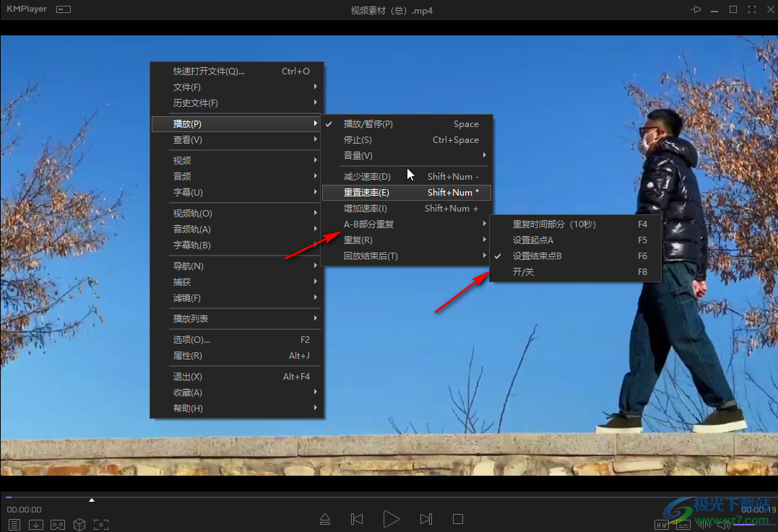This screenshot has height=532, width=778.
Task: Start playback with the play button
Action: coord(391,519)
